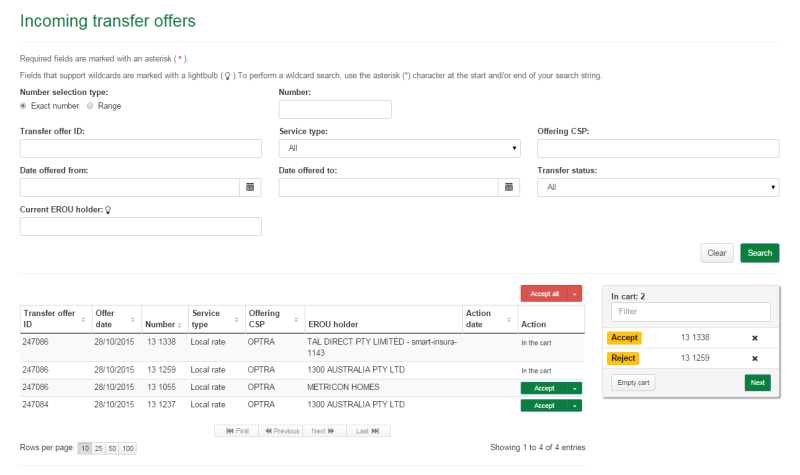Viewport: 800px width, 475px height.
Task: Remove 13 1338 from the cart
Action: (x=755, y=338)
